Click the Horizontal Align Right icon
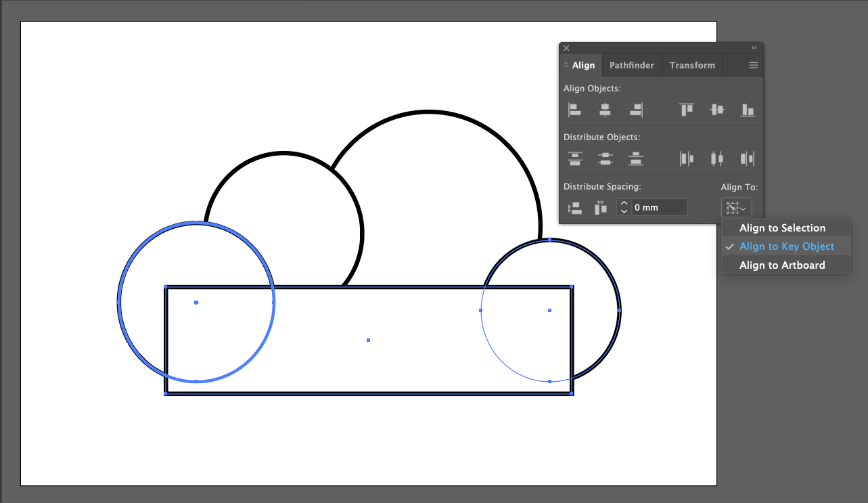Viewport: 868px width, 503px height. tap(635, 110)
